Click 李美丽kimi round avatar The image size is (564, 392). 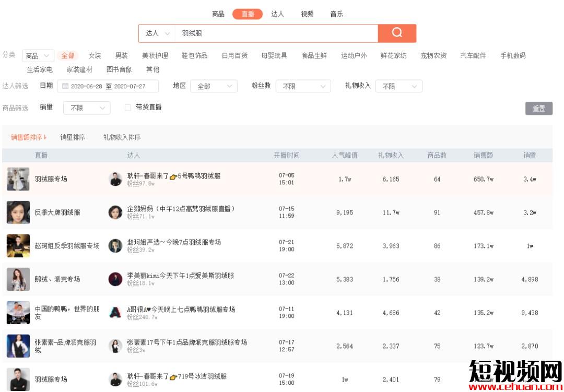pyautogui.click(x=115, y=279)
